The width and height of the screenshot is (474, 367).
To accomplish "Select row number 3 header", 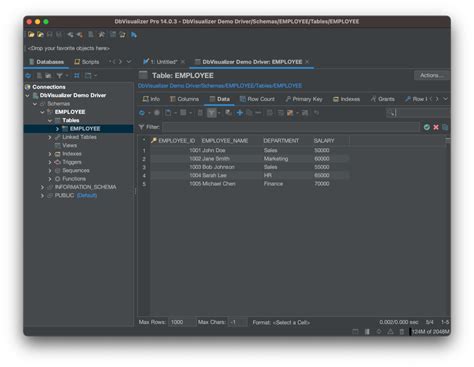I will click(144, 167).
